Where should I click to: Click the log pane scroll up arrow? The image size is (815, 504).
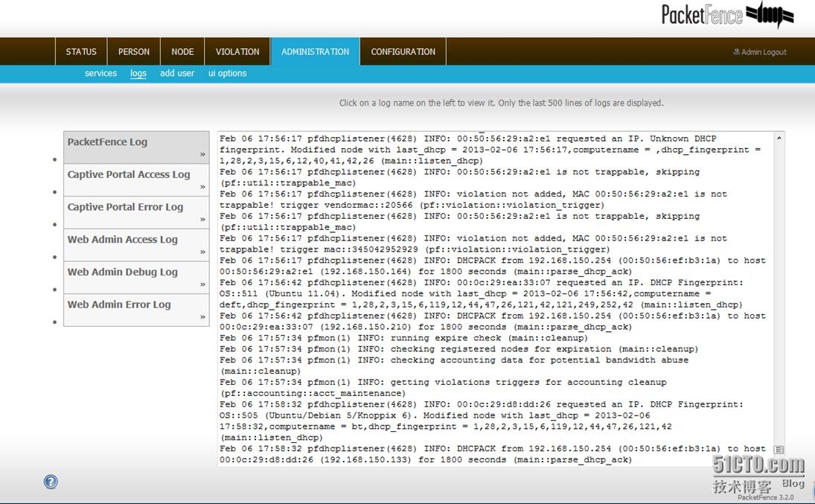[x=779, y=138]
